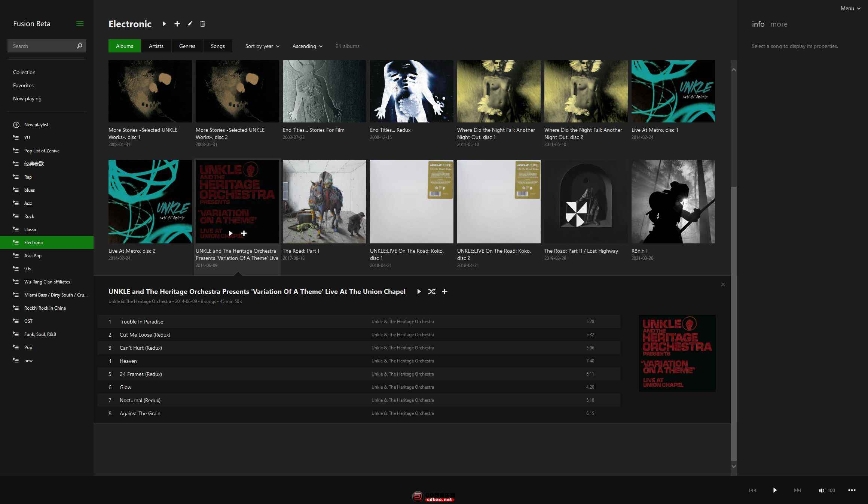The height and width of the screenshot is (504, 868).
Task: Start playback with the bottom play button
Action: point(775,490)
